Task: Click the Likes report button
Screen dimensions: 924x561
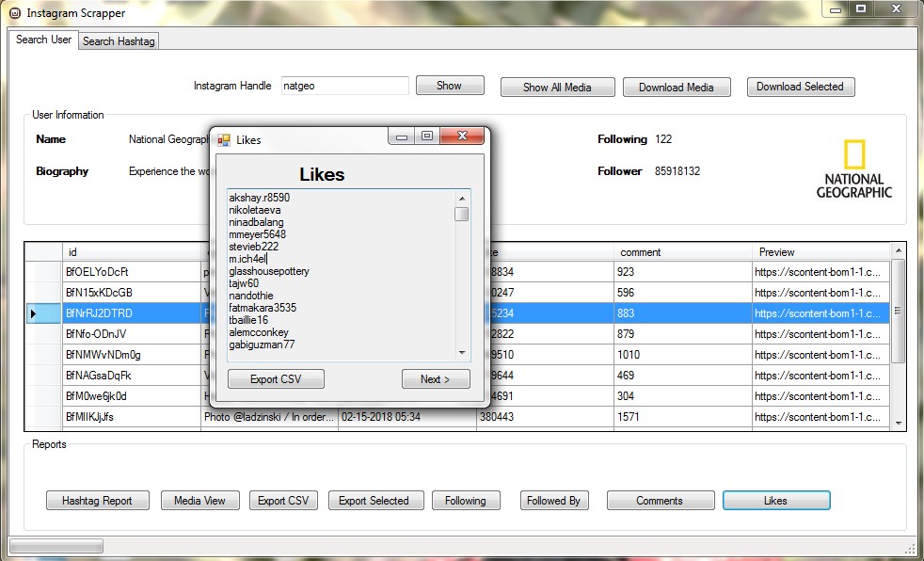Action: [776, 501]
